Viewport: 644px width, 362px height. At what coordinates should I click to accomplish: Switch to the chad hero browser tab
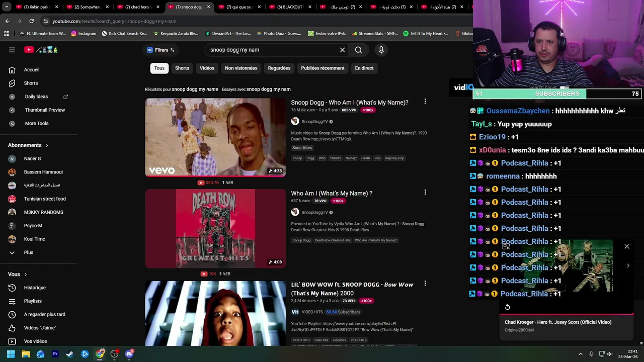tap(138, 7)
